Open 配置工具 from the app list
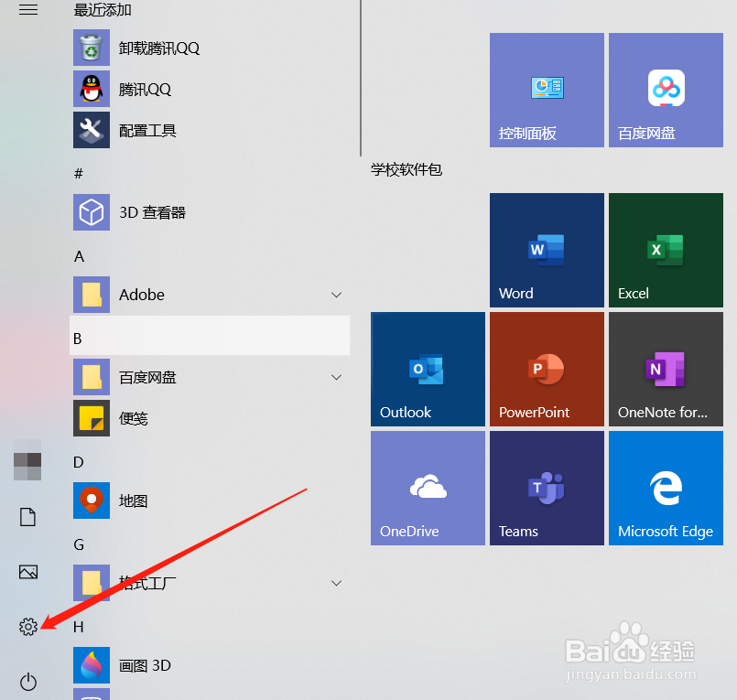This screenshot has height=700, width=737. pos(210,130)
